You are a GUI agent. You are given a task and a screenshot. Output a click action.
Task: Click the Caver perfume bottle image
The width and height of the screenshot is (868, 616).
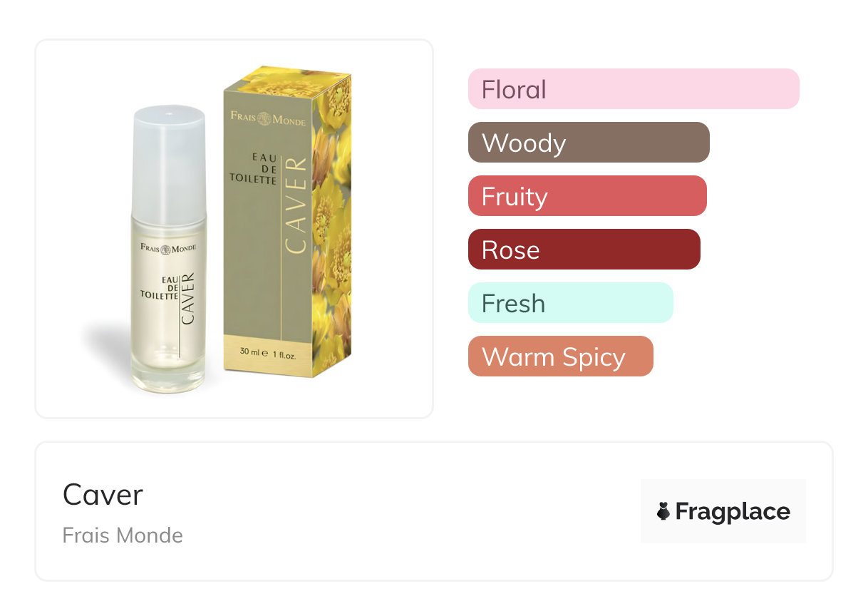coord(168,250)
